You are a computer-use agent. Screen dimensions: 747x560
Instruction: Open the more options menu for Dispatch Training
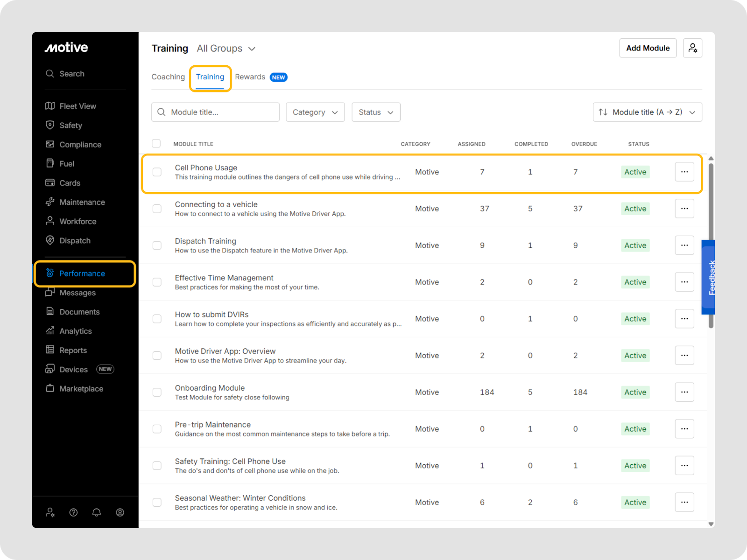684,245
